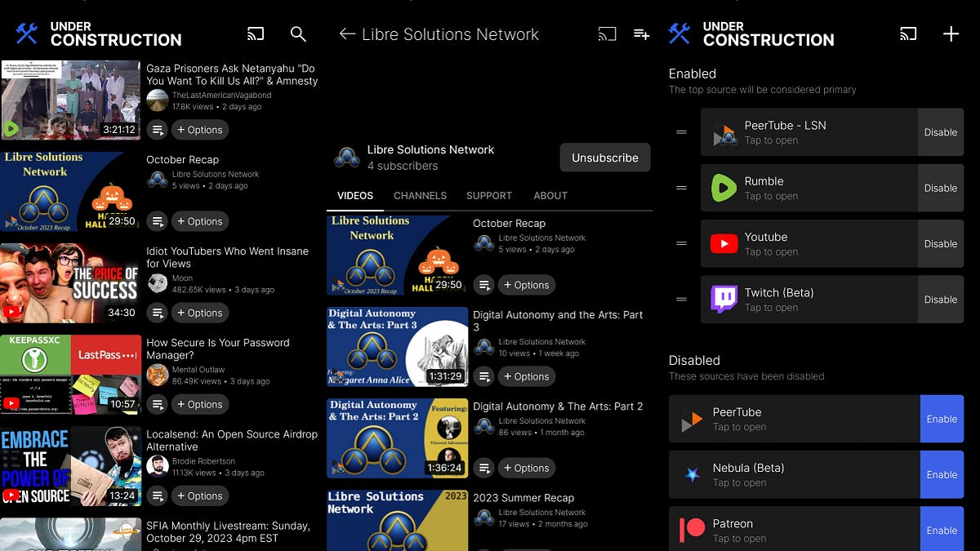This screenshot has height=551, width=980.
Task: Open 'Localsend: An Open Source Airdrop Alternative' title
Action: coord(232,441)
